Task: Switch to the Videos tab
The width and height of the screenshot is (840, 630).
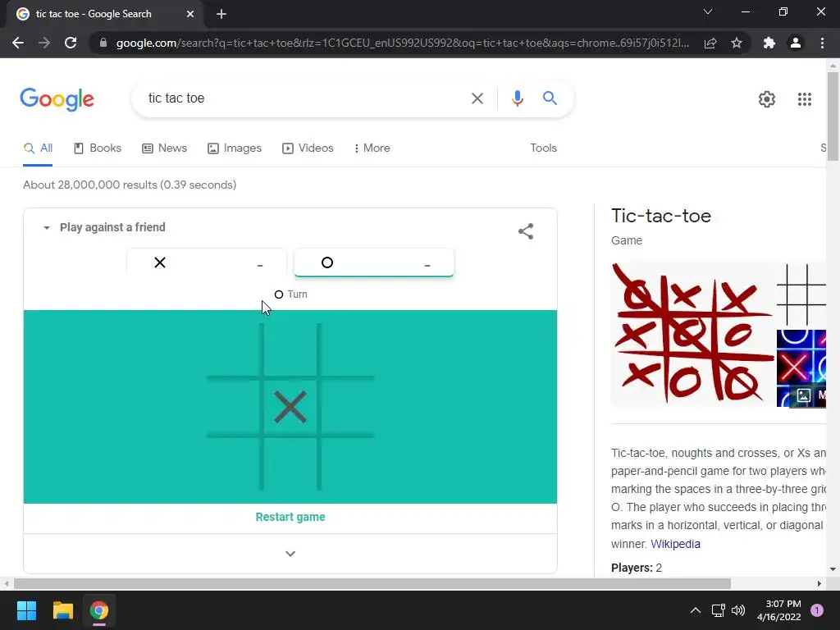Action: point(308,148)
